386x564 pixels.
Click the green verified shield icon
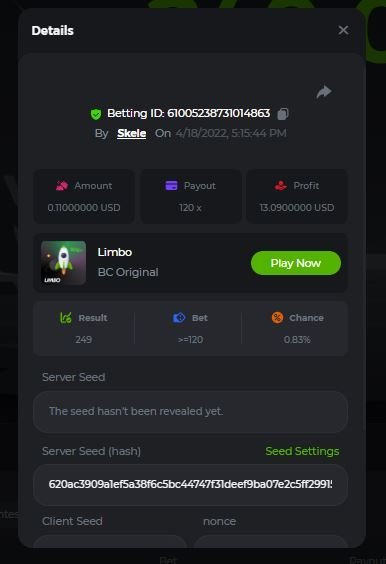[96, 114]
